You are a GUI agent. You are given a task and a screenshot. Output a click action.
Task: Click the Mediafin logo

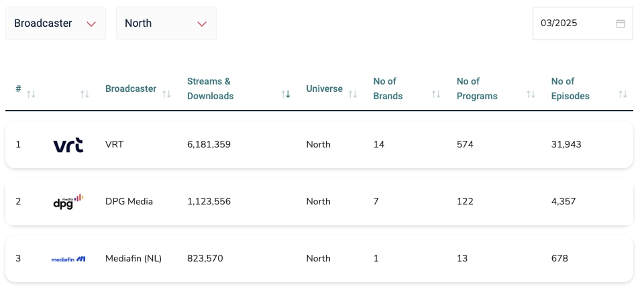pyautogui.click(x=68, y=259)
